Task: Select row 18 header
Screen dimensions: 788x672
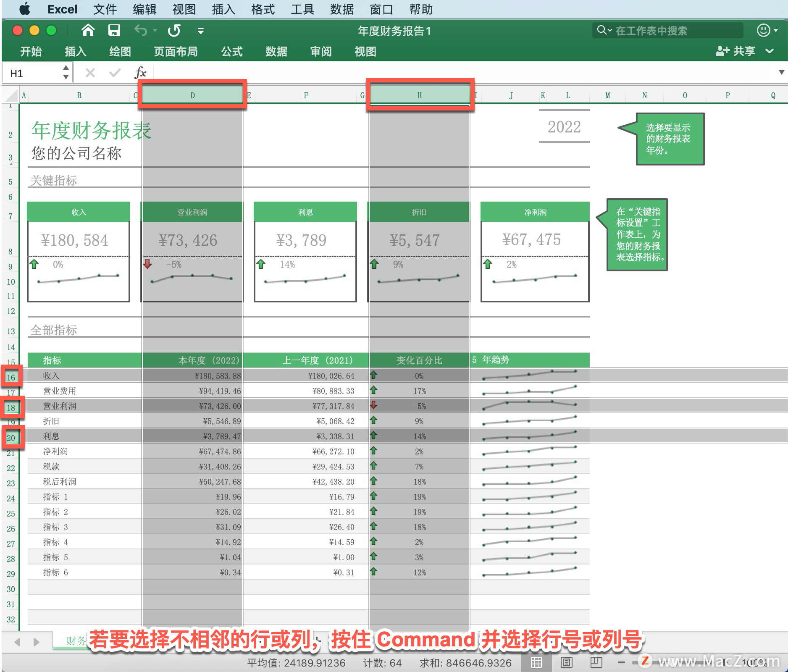Action: [x=11, y=407]
